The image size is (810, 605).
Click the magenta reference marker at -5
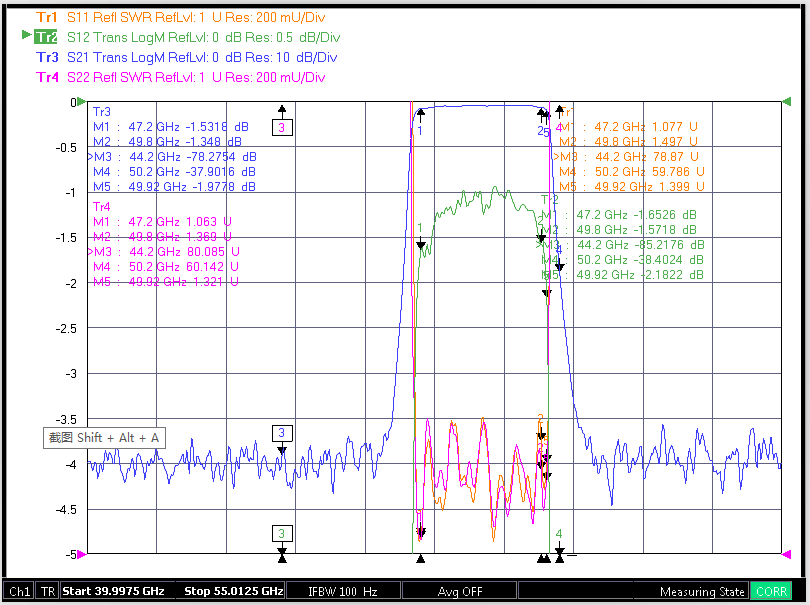click(82, 555)
